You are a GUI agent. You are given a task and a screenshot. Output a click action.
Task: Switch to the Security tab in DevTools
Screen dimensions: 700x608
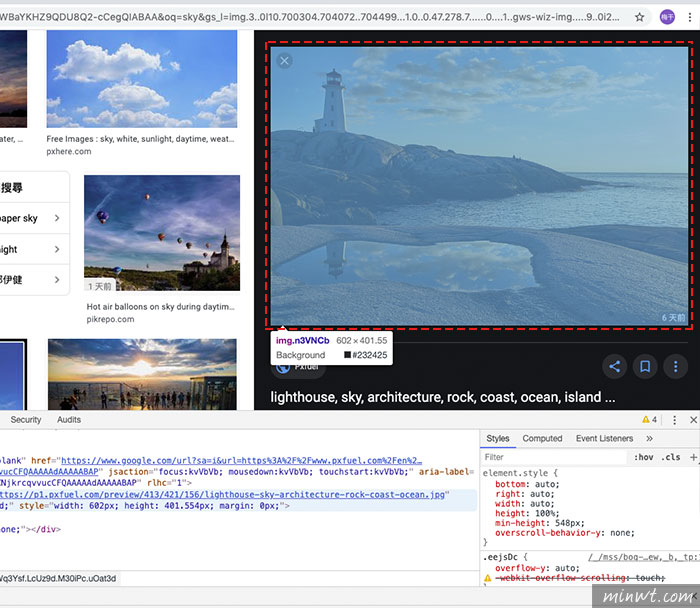[x=26, y=420]
